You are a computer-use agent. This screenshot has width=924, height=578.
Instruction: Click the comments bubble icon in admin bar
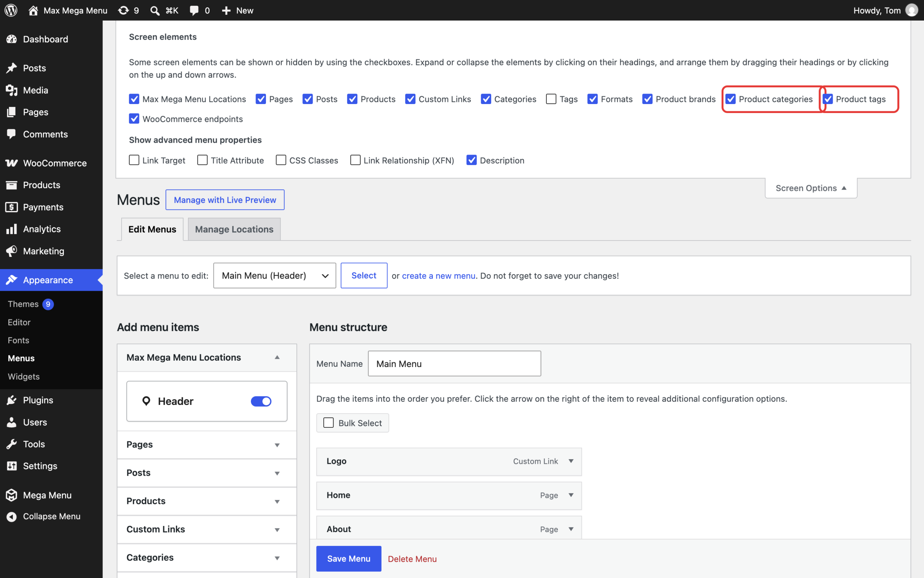point(194,10)
